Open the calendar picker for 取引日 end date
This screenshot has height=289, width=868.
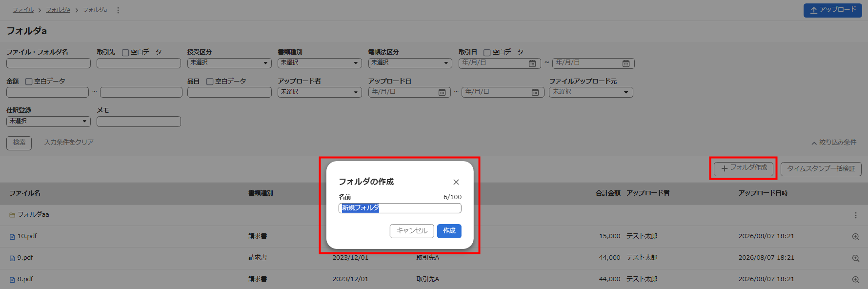(626, 63)
